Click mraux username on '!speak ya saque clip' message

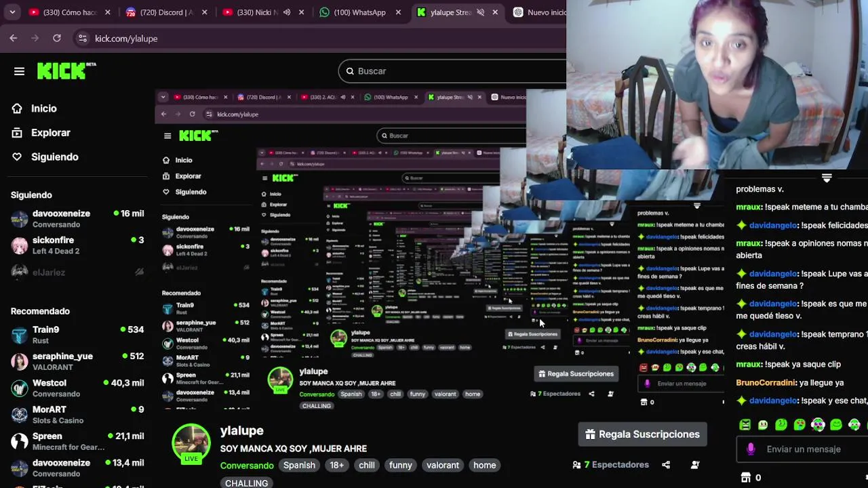click(749, 365)
